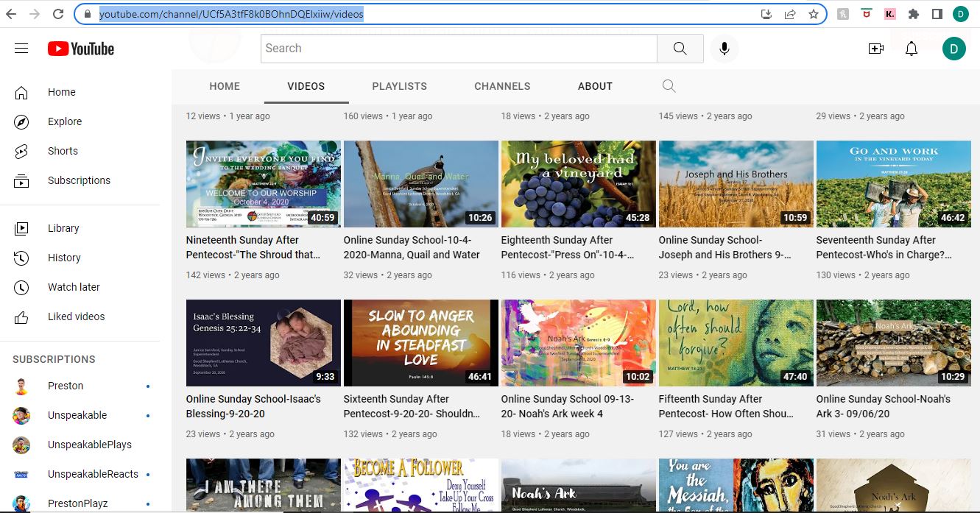The height and width of the screenshot is (513, 980).
Task: Reload the page
Action: point(58,14)
